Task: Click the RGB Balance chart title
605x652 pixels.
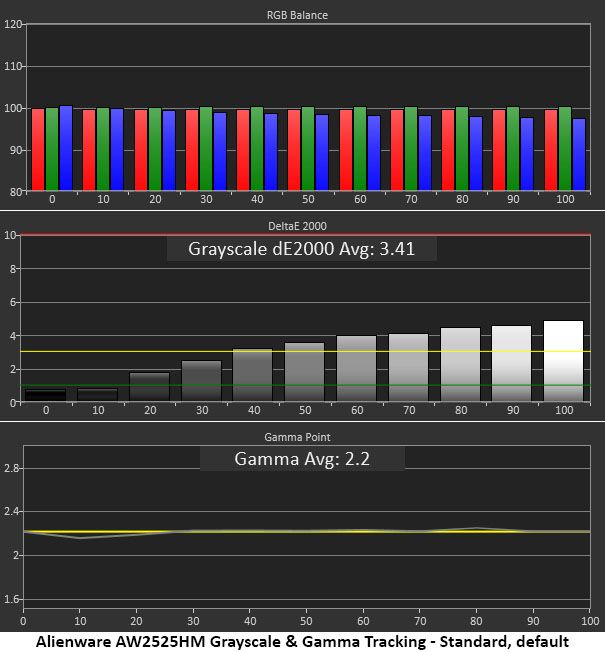Action: pyautogui.click(x=297, y=15)
